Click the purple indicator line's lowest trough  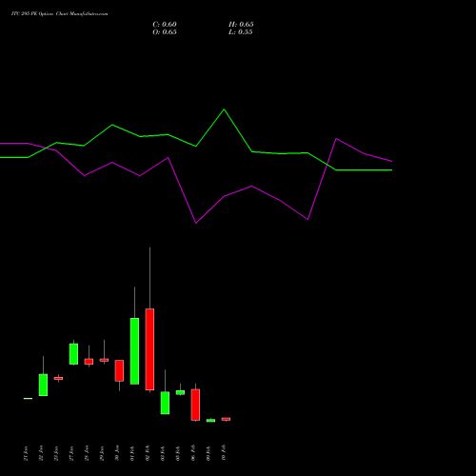pyautogui.click(x=196, y=223)
